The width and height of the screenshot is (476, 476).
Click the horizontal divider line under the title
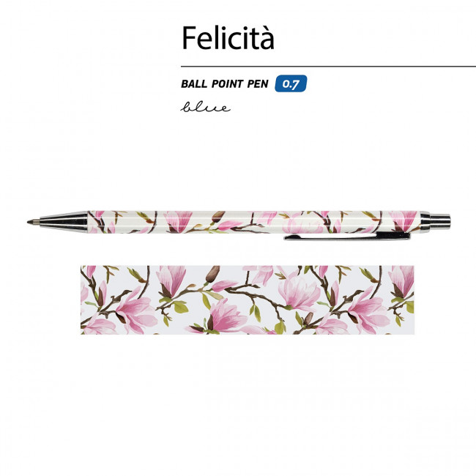[328, 66]
